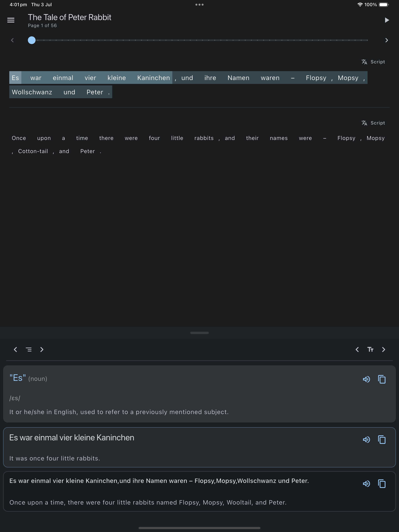The width and height of the screenshot is (399, 532).
Task: Select the German word "Kaninchen"
Action: point(153,78)
